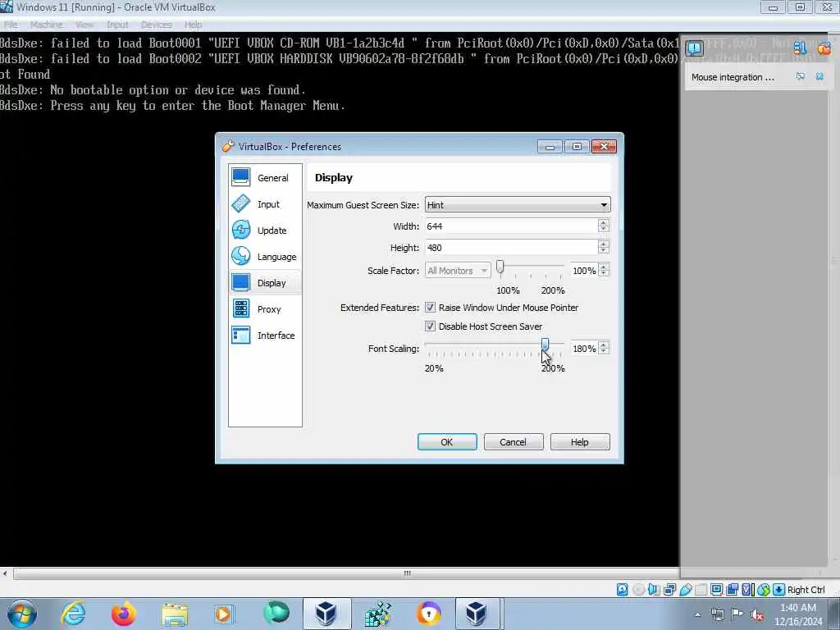840x630 pixels.
Task: Toggle Raise Window Under Mouse Pointer checkbox
Action: 430,307
